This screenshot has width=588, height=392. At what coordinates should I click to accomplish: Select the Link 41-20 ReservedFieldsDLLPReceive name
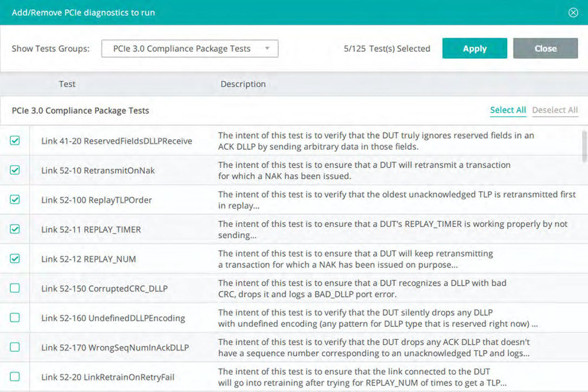(117, 141)
